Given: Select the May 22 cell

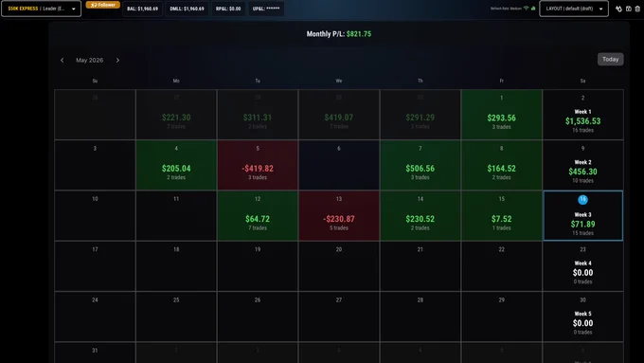Looking at the screenshot, I should 502,266.
